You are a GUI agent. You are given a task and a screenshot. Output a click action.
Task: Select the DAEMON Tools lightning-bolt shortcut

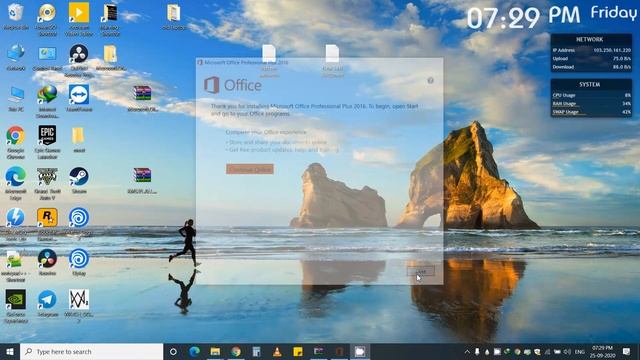16,224
